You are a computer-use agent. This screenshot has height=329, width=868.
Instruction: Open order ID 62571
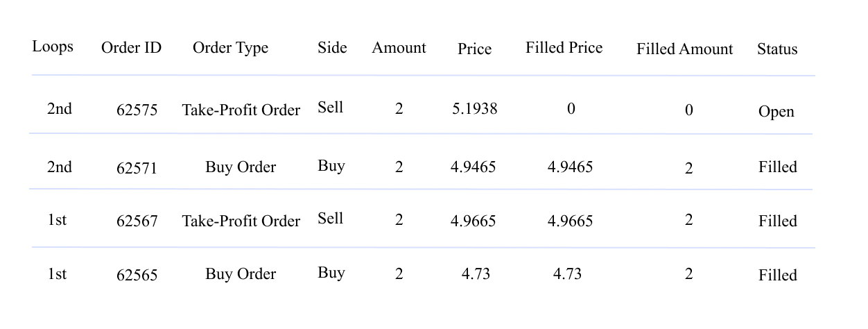[137, 168]
